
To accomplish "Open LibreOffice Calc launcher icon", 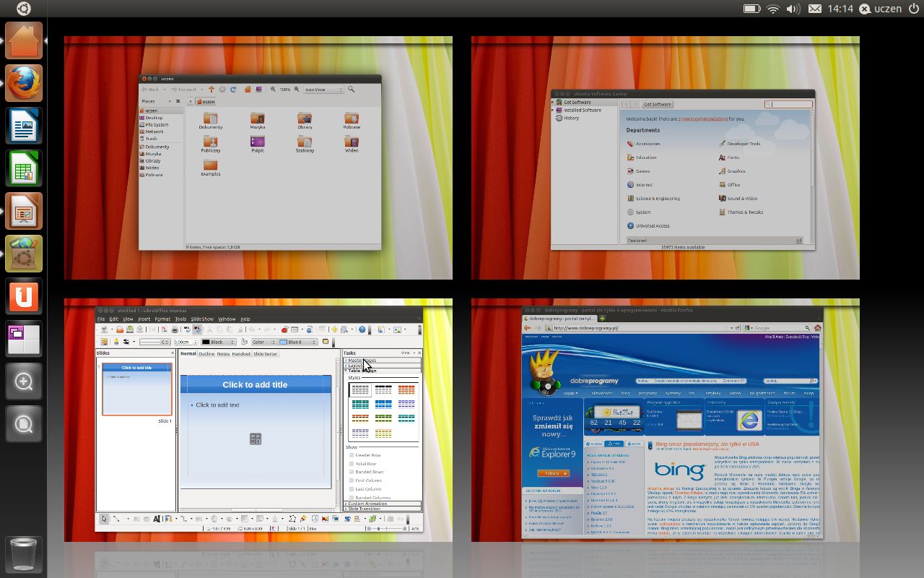I will (24, 168).
